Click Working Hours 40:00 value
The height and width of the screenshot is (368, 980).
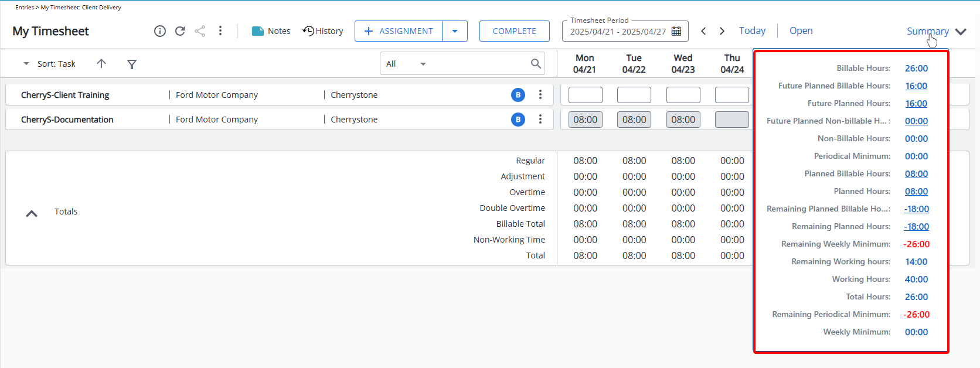(916, 279)
